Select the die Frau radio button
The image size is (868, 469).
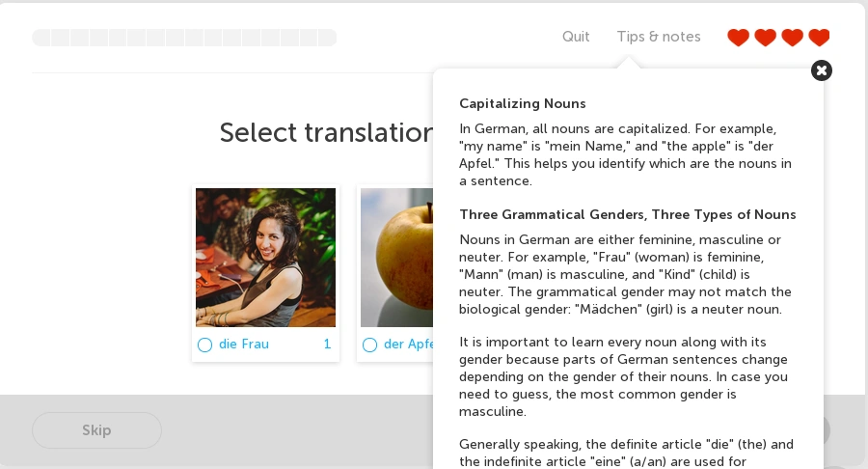204,345
